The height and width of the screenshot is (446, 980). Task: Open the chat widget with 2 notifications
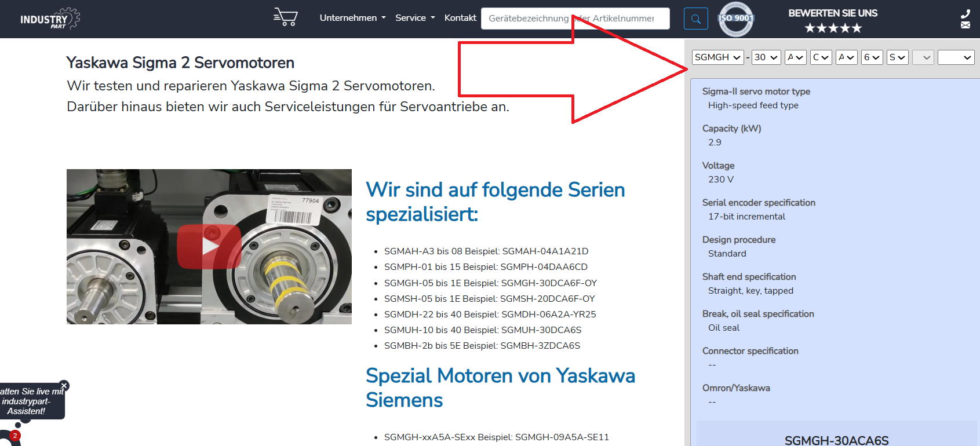click(10, 437)
